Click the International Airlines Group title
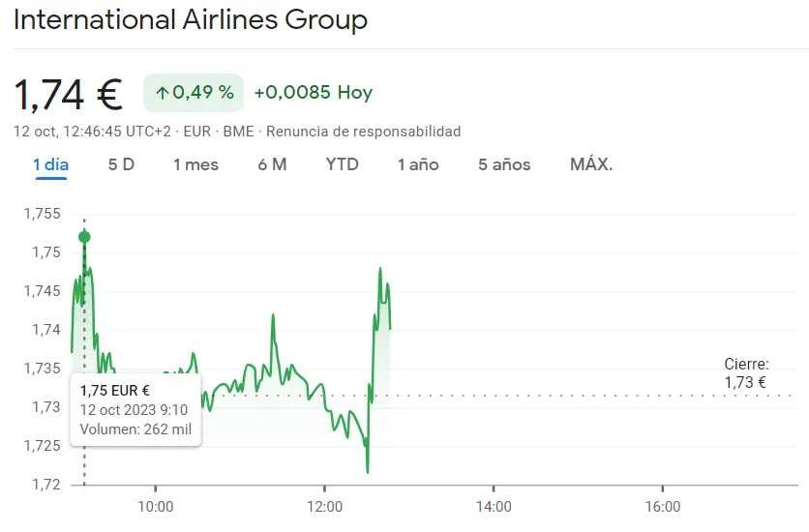 (191, 20)
